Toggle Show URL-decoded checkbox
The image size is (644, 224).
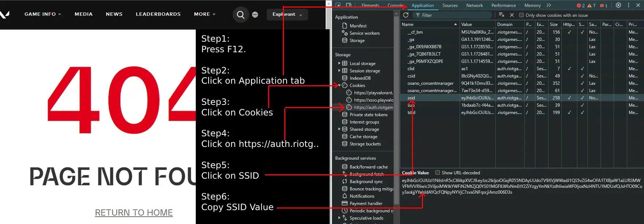(437, 172)
